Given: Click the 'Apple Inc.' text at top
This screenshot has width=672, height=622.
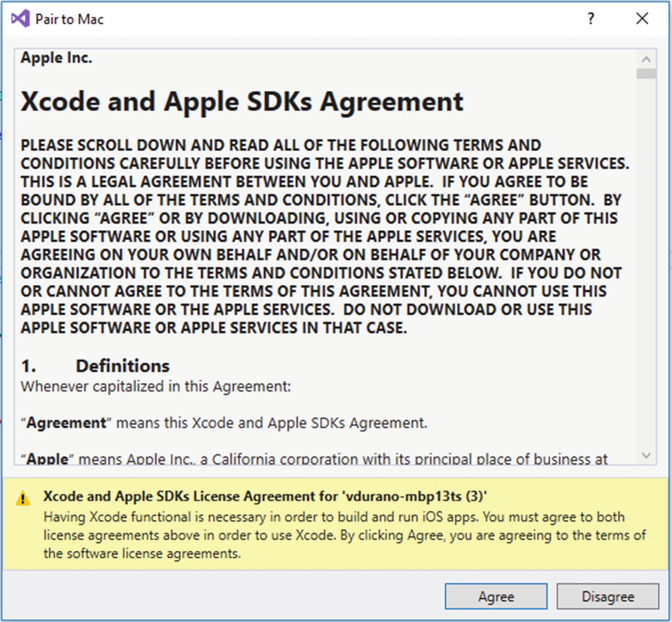Looking at the screenshot, I should click(57, 58).
